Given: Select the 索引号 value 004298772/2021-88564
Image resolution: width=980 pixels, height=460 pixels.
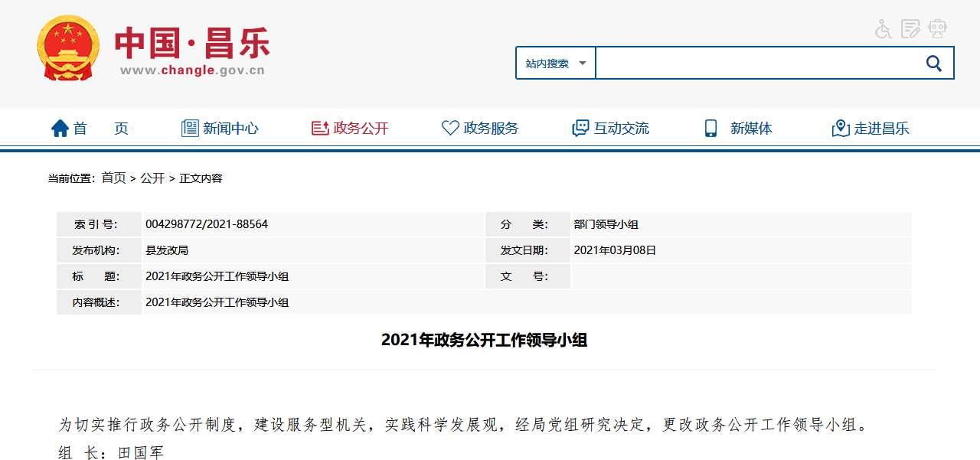Looking at the screenshot, I should tap(205, 223).
